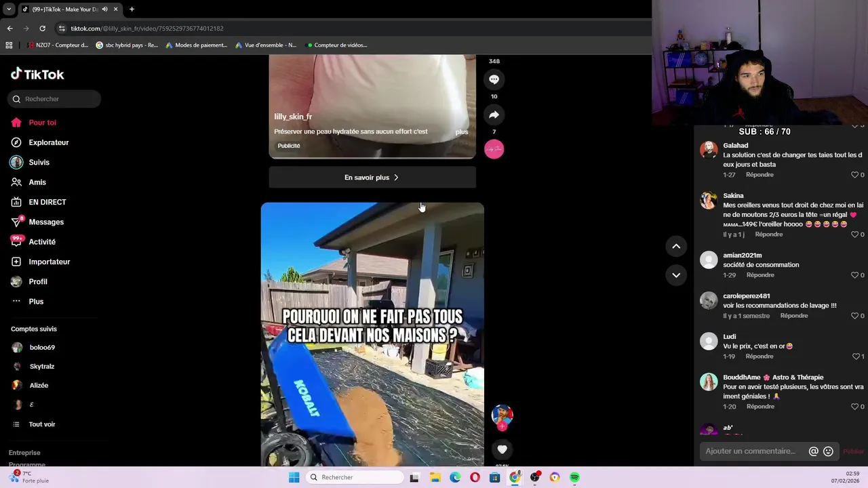This screenshot has height=488, width=868.
Task: Open a new browser tab
Action: point(132,9)
